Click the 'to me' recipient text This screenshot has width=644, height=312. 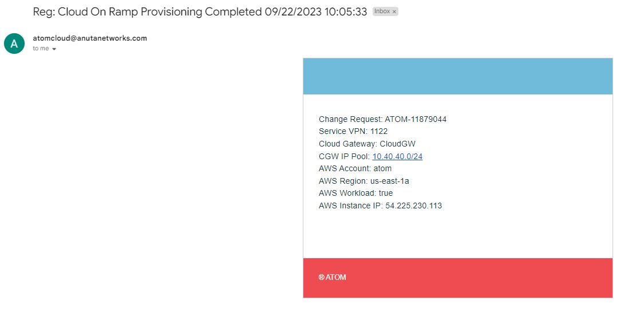click(x=41, y=49)
